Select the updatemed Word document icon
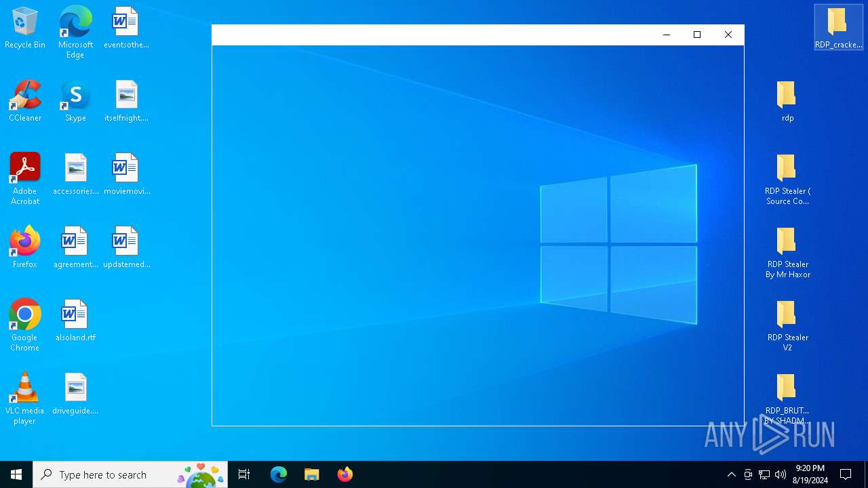 pos(126,247)
